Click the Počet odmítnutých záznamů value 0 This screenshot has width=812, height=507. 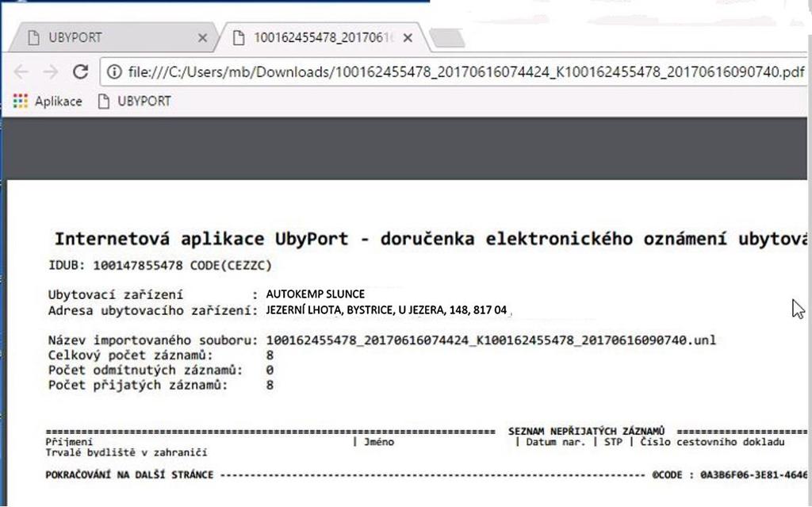pos(270,371)
